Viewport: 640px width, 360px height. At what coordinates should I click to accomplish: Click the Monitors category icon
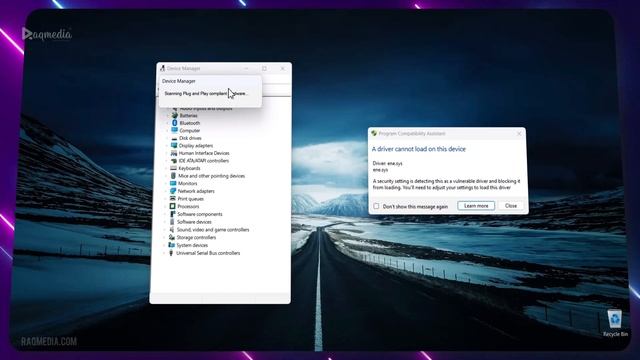(x=173, y=184)
